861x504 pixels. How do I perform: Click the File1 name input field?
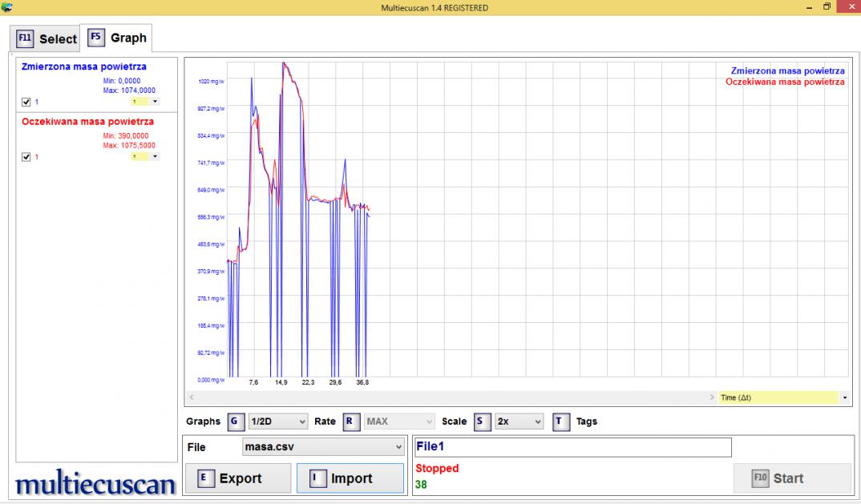(572, 447)
